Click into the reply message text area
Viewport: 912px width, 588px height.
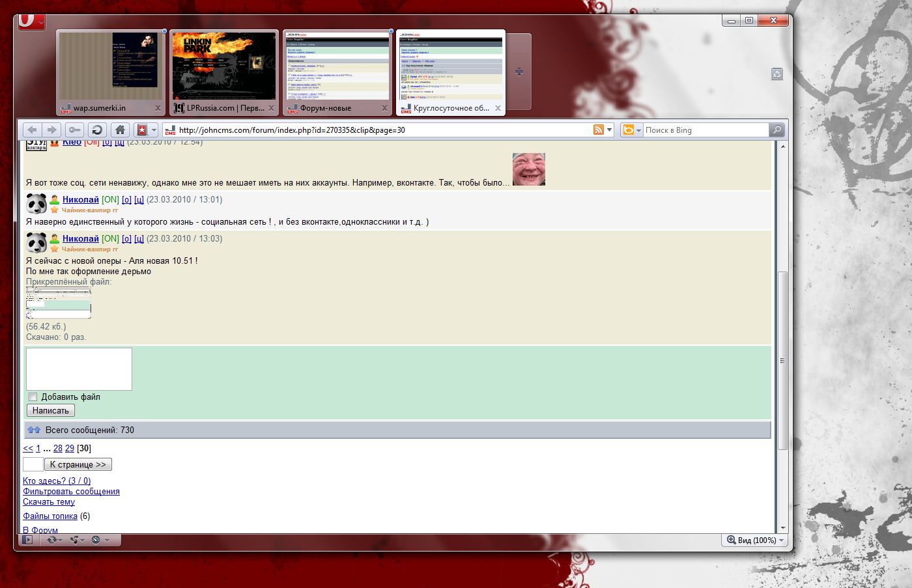coord(79,369)
